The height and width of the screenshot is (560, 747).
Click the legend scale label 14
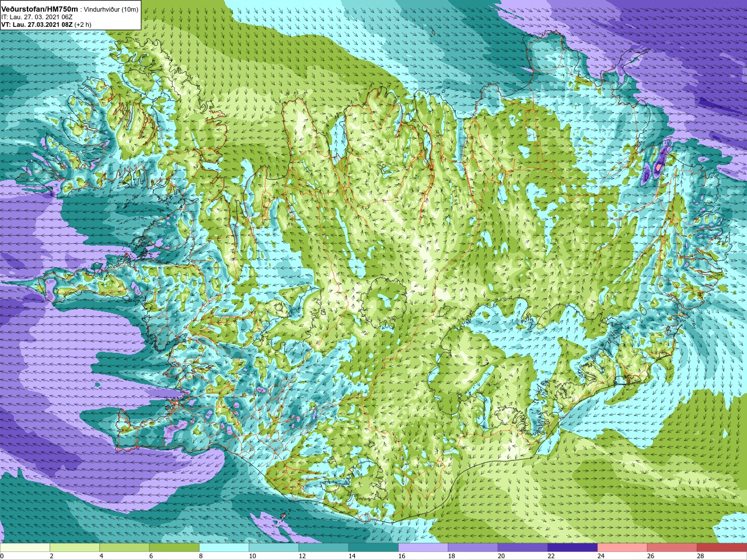pyautogui.click(x=352, y=556)
